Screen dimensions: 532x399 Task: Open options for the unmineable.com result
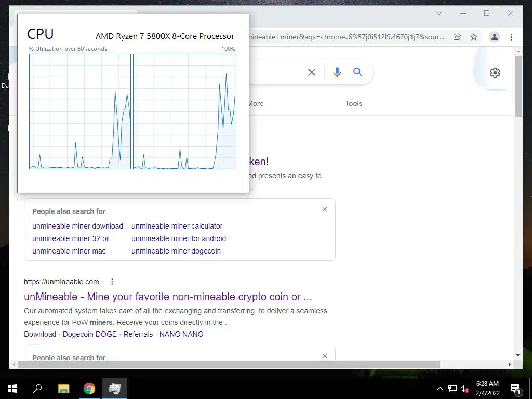click(x=112, y=282)
